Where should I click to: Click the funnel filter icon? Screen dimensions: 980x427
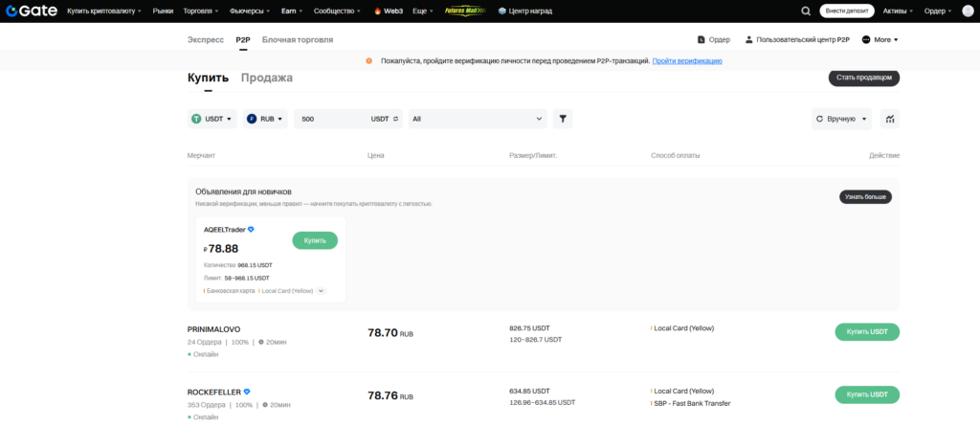pos(564,119)
